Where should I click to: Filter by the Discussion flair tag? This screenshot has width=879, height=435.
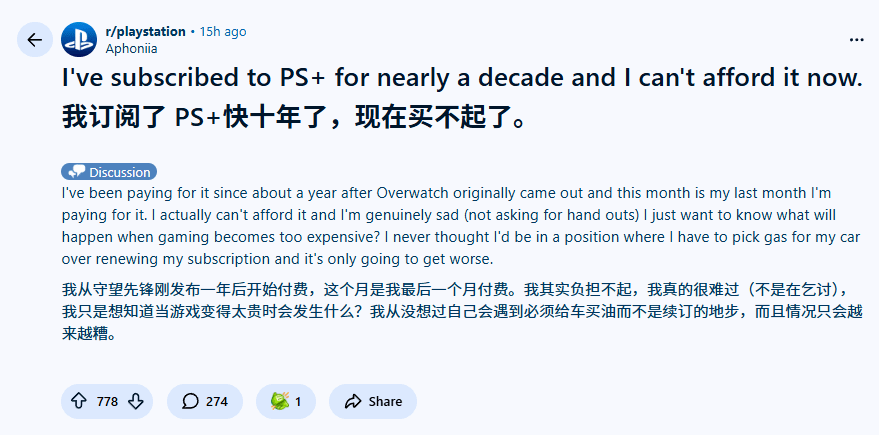pos(108,172)
